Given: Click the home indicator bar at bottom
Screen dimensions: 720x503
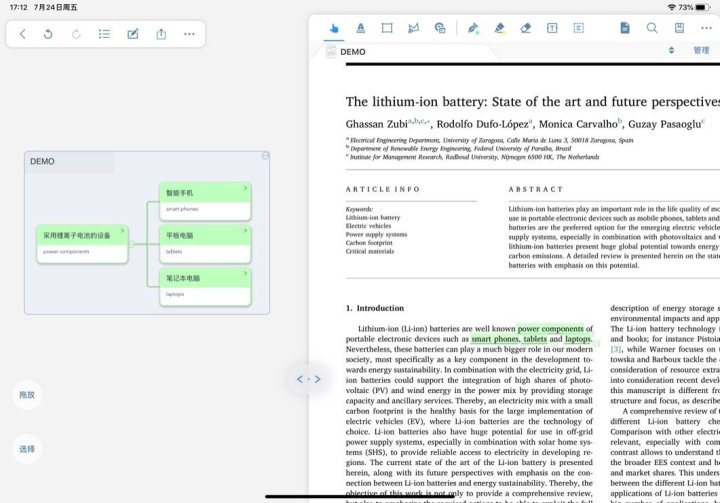Looking at the screenshot, I should [x=360, y=496].
